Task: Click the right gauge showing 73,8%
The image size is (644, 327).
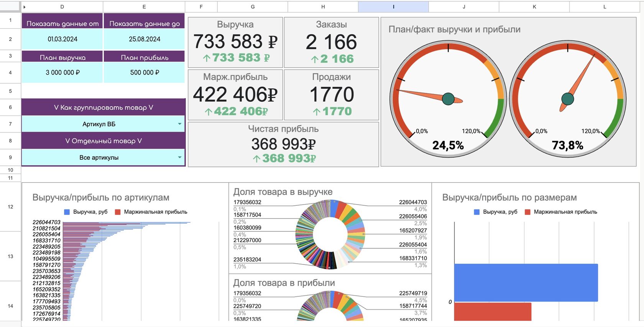Action: click(568, 99)
